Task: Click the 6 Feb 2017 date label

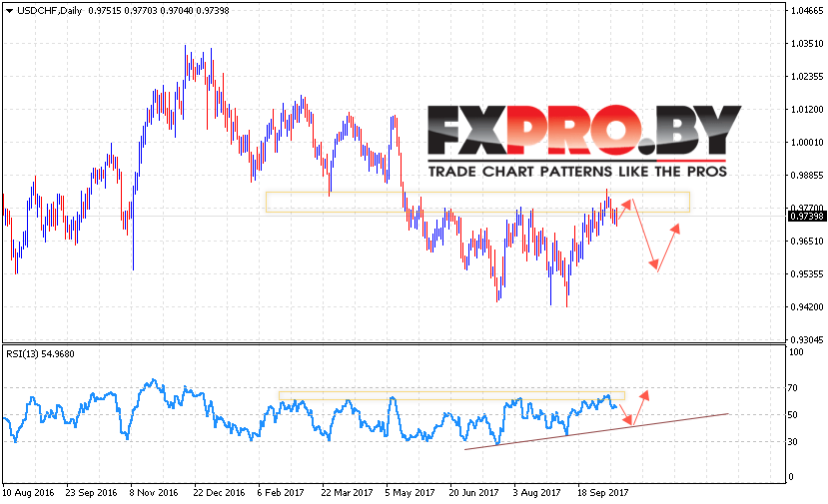Action: click(x=281, y=492)
